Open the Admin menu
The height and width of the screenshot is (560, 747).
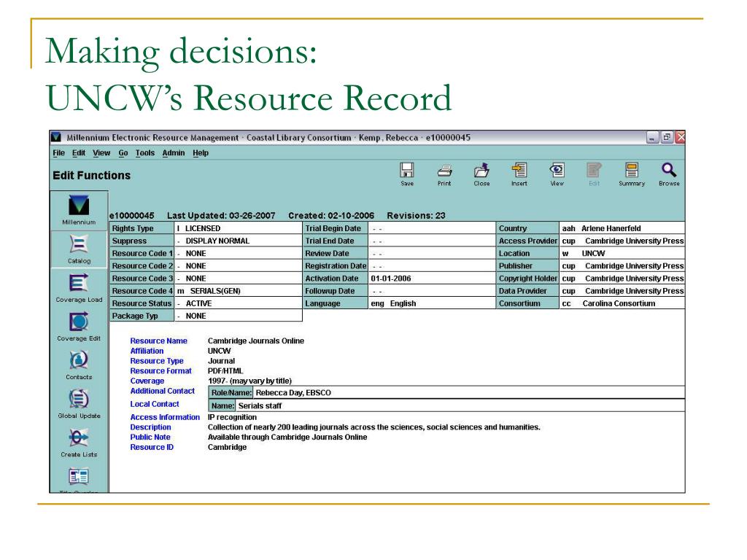click(174, 153)
